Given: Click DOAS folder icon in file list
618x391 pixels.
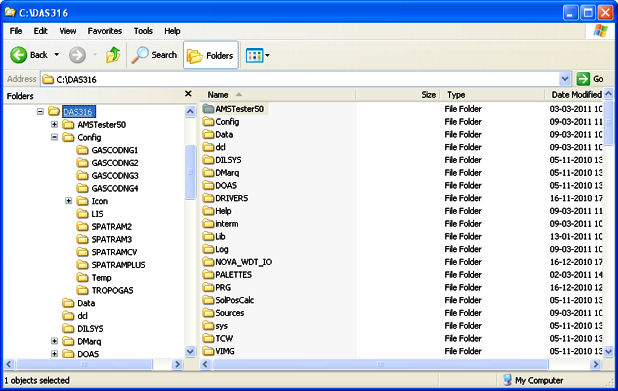Looking at the screenshot, I should click(x=208, y=185).
